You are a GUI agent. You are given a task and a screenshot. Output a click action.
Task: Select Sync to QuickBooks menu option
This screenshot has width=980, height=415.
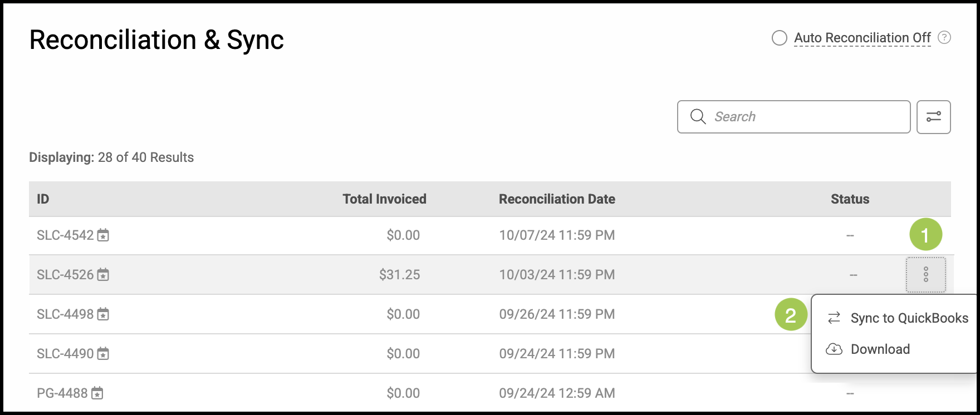909,318
